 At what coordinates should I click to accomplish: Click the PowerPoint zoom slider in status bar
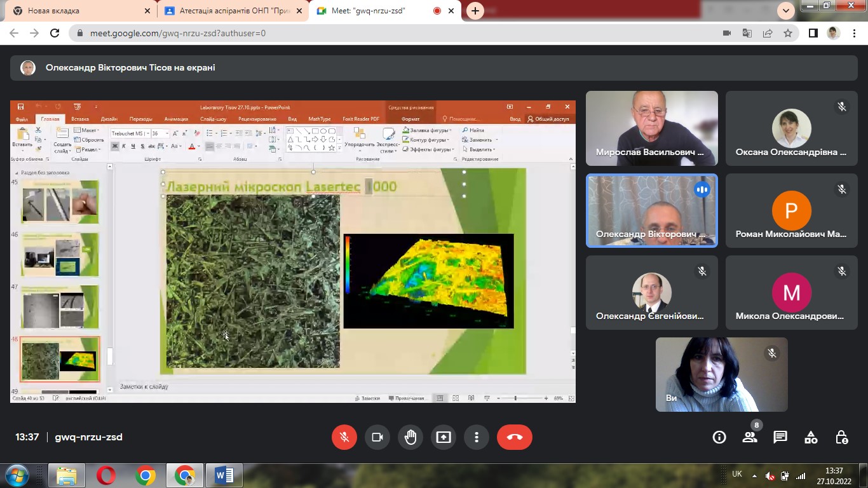point(515,398)
